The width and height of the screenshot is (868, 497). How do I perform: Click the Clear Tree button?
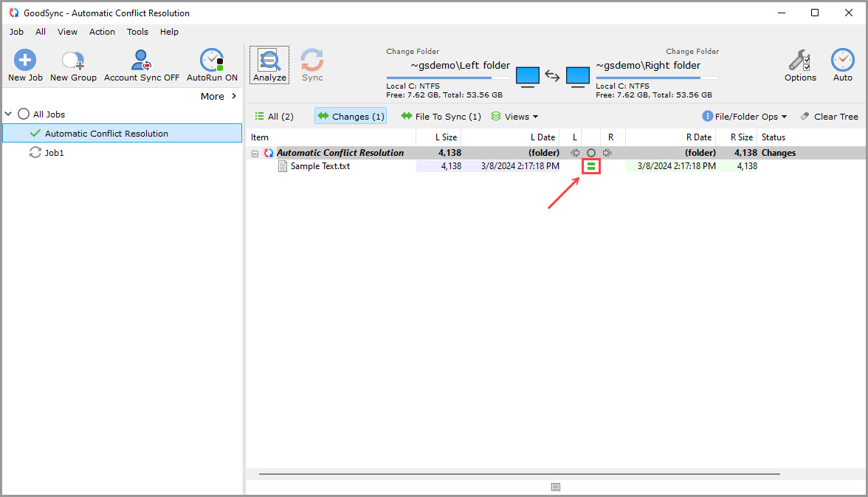(830, 117)
